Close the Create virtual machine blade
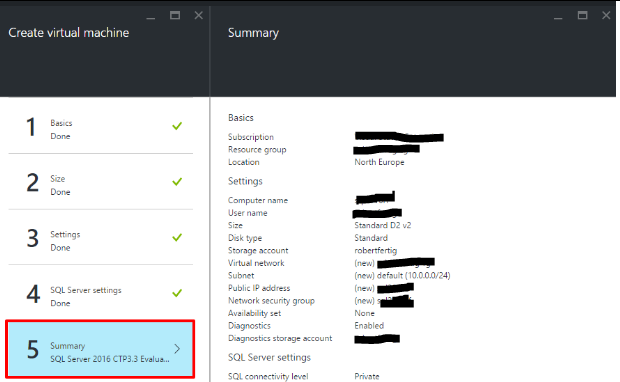 [198, 15]
